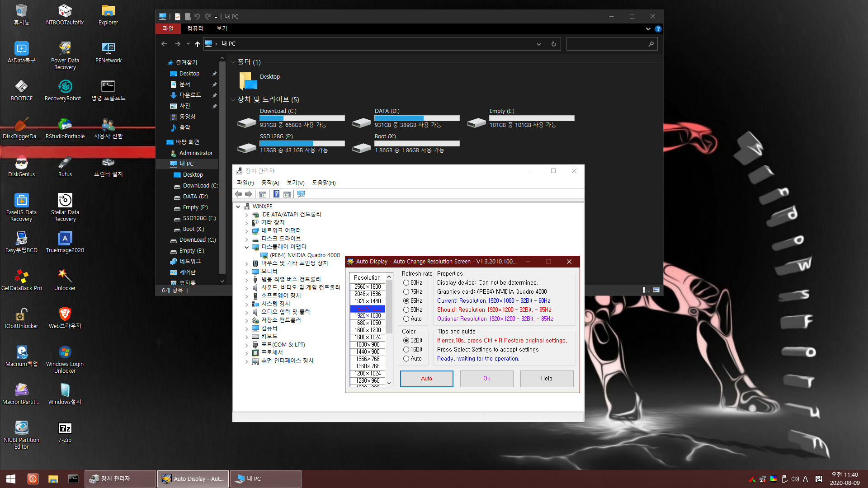Expand the 디스크 드라이브 node
The width and height of the screenshot is (868, 488).
246,239
